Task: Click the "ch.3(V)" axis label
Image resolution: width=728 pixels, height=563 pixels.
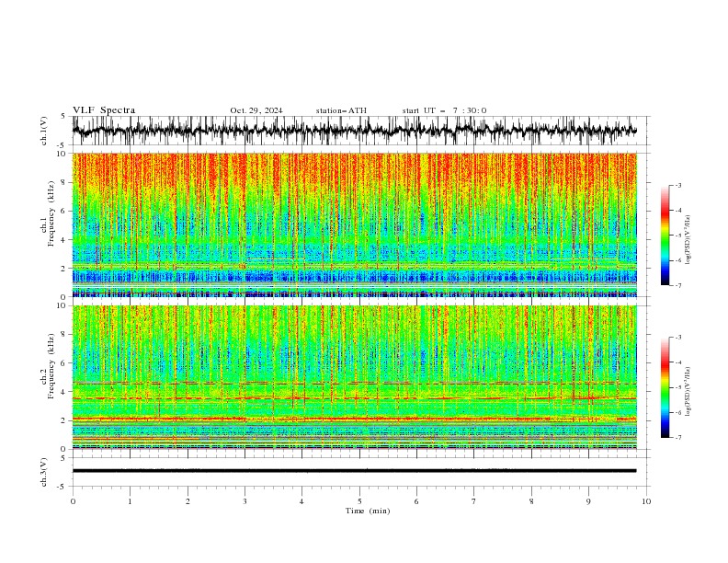Action: tap(44, 472)
